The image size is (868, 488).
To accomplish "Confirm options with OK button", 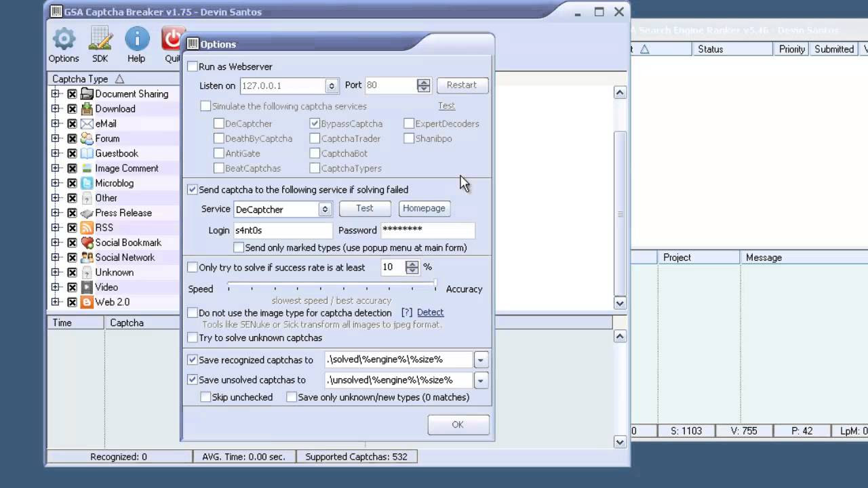I will (x=458, y=424).
